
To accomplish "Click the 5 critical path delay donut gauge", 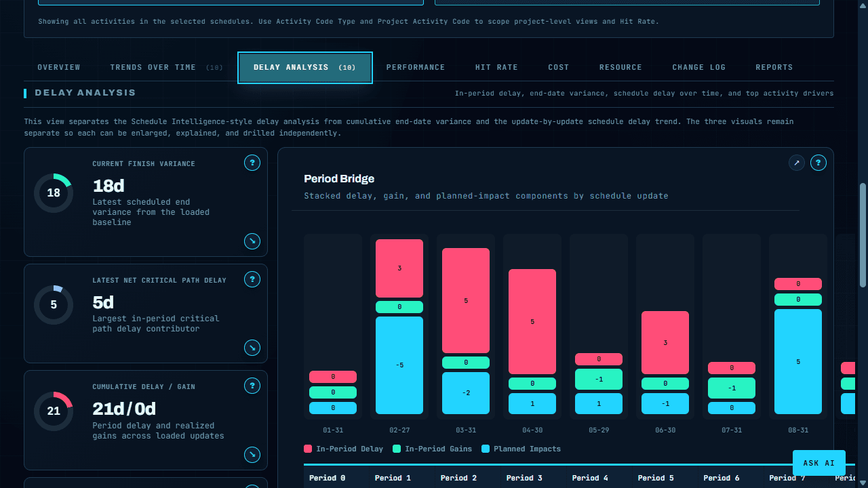I will point(54,305).
